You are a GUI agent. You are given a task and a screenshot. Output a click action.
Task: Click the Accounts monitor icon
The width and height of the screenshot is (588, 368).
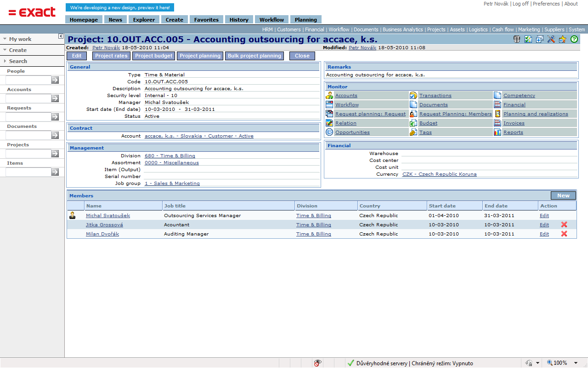click(x=329, y=95)
